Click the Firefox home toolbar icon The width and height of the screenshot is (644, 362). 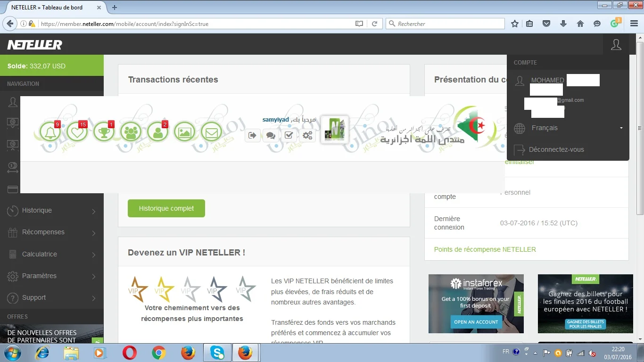(580, 24)
